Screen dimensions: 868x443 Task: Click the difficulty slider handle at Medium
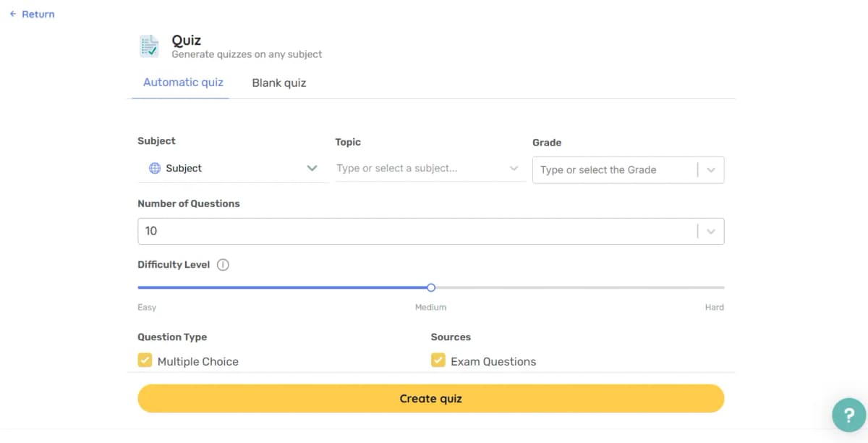pos(431,287)
